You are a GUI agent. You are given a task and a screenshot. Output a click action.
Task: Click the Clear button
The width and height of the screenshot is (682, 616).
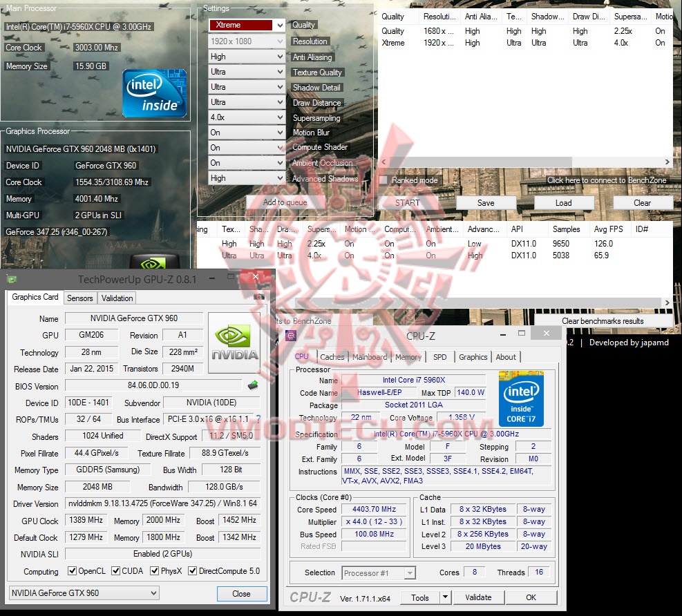click(x=642, y=202)
